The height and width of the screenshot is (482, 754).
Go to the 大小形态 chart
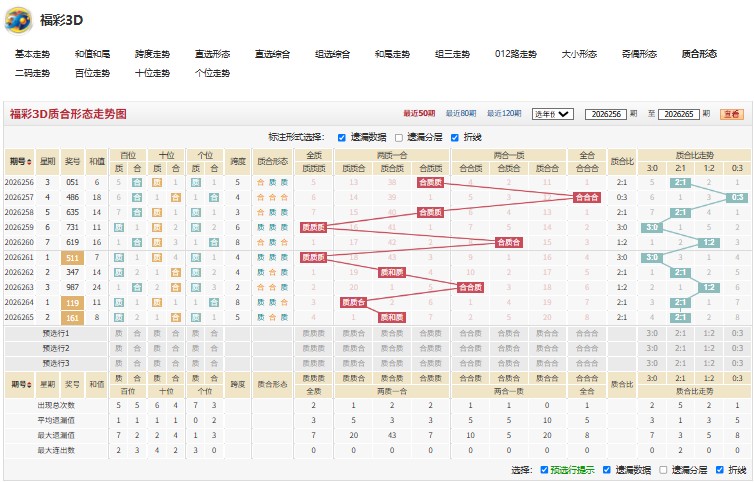[x=579, y=54]
